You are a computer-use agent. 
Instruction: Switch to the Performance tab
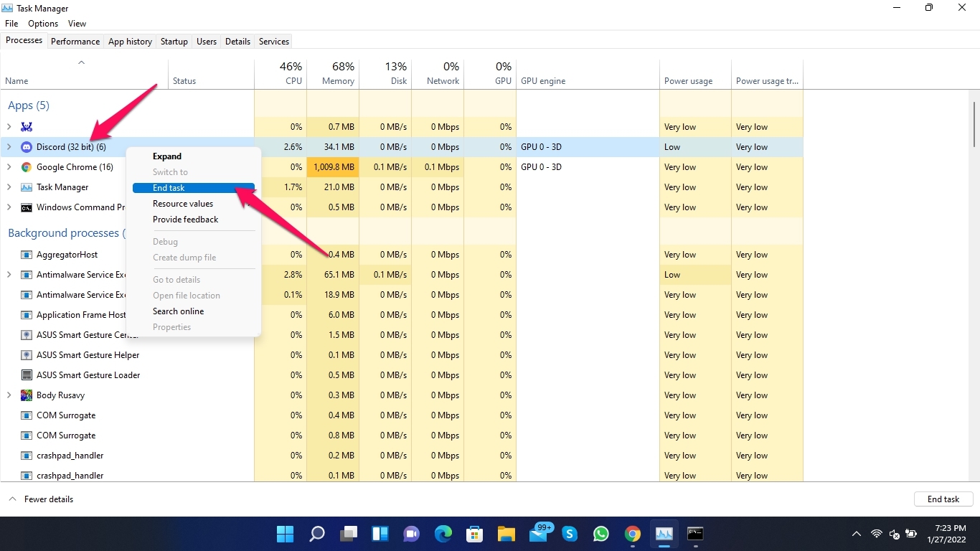point(75,42)
